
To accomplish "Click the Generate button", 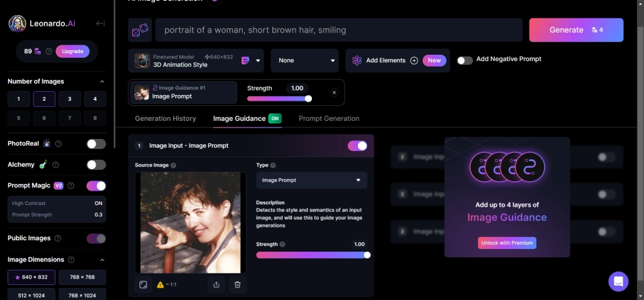I will (x=576, y=30).
